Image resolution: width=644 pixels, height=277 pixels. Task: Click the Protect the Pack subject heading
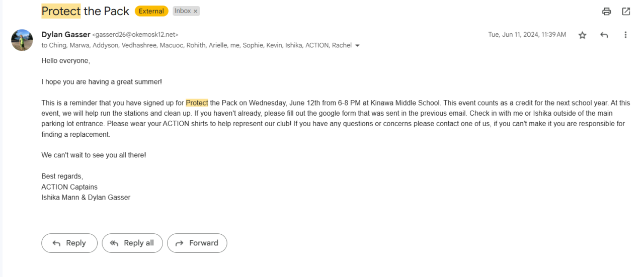[x=85, y=11]
